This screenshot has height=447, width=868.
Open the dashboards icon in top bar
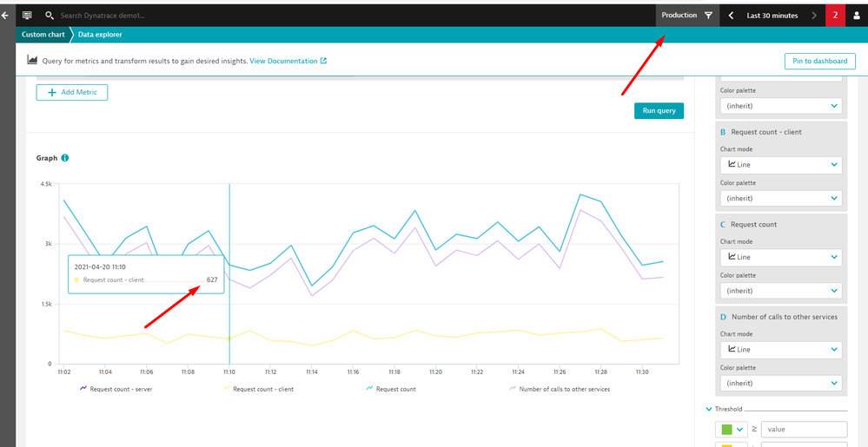coord(27,16)
